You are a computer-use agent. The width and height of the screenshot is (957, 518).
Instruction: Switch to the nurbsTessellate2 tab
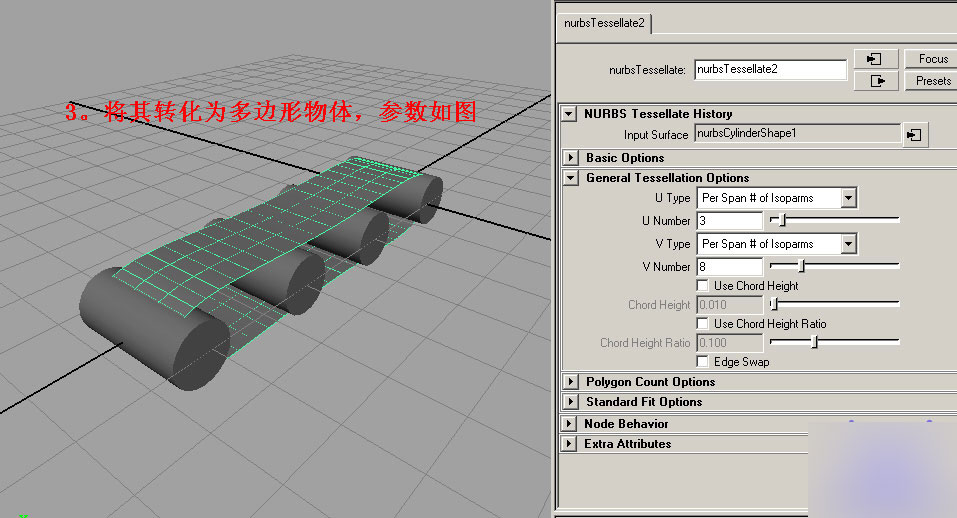(604, 23)
